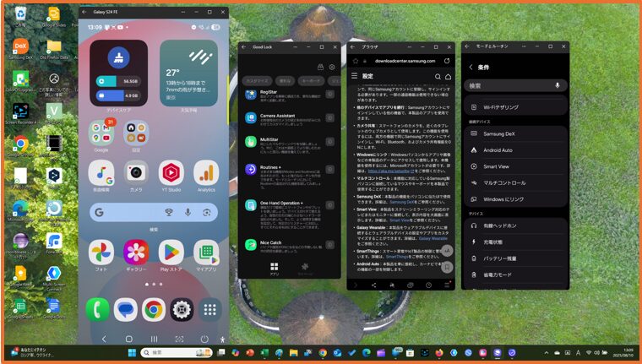Open the app drawer grid icon
This screenshot has height=364, width=642.
[210, 310]
